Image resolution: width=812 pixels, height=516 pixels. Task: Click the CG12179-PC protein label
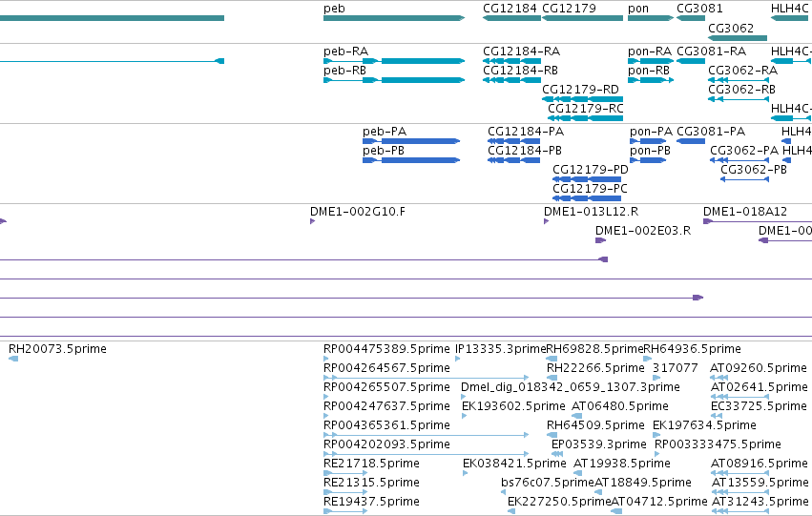tap(590, 189)
